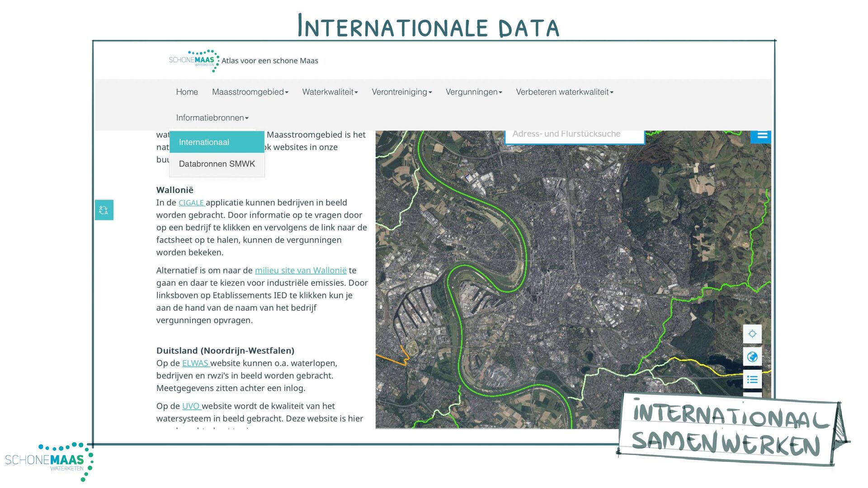Expand the Waterkwaliteit dropdown menu

click(x=330, y=92)
